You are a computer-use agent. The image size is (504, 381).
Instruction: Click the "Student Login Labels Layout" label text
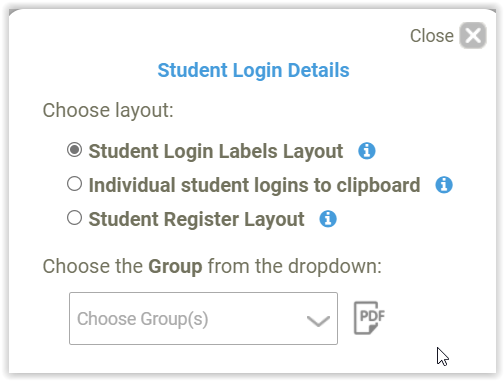point(216,151)
